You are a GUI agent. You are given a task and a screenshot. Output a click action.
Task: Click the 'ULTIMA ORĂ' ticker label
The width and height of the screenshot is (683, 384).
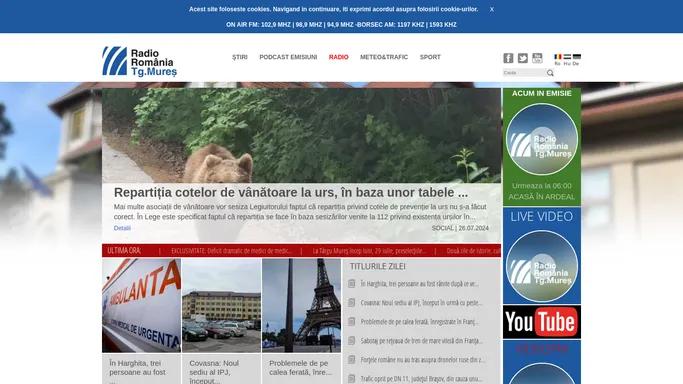[x=124, y=250]
